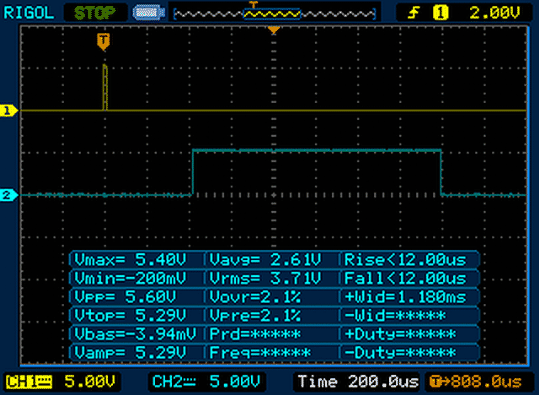
Task: Select the channel 1 ground level marker
Action: [x=8, y=111]
